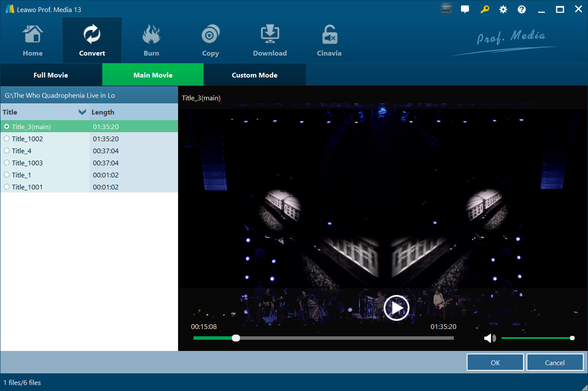Viewport: 588px width, 391px height.
Task: Play the video preview
Action: pos(396,307)
